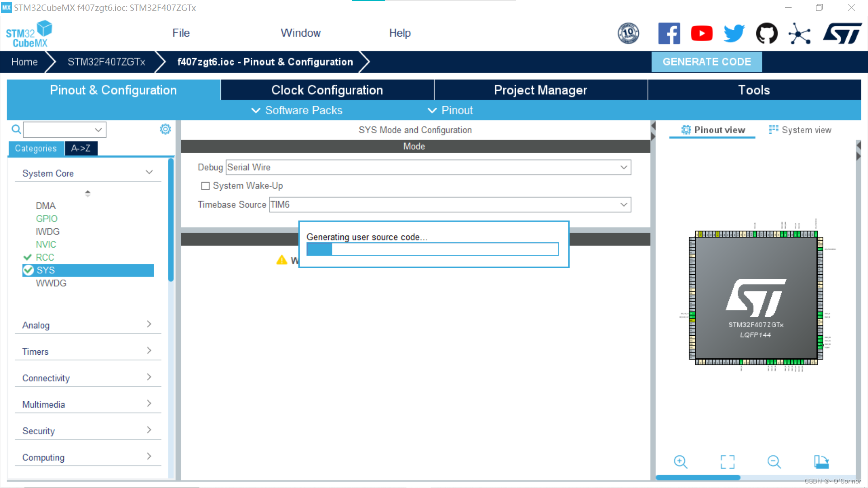Enable the System Wake-Up checkbox
Image resolution: width=868 pixels, height=488 pixels.
205,186
